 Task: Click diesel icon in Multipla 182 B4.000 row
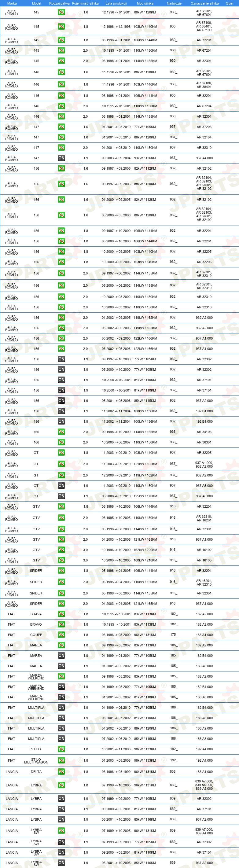[x=61, y=708]
